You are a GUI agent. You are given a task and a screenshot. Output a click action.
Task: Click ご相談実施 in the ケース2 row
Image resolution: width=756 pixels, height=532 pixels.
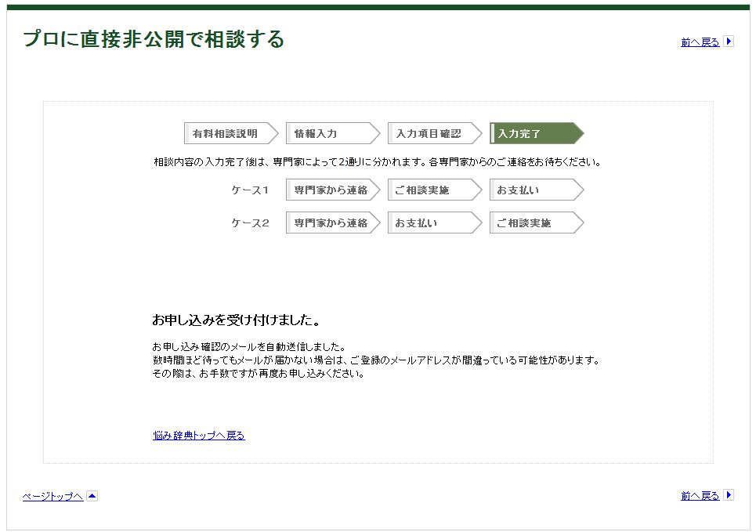(x=537, y=223)
